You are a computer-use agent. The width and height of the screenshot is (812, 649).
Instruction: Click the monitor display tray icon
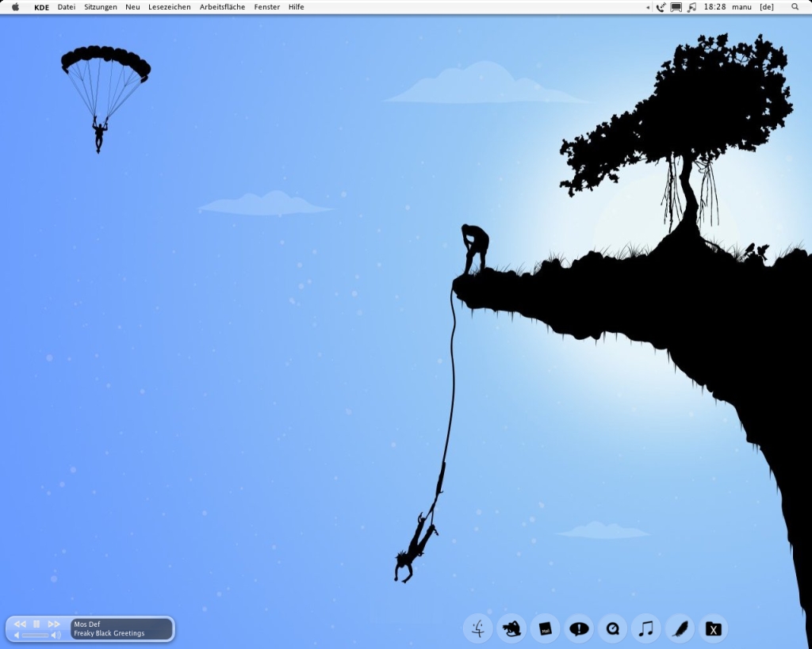676,7
